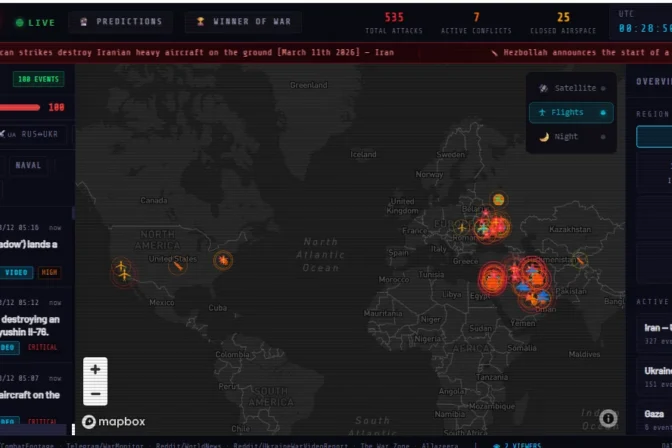Open the WINNER OF WAR tab
672x448 pixels.
243,21
